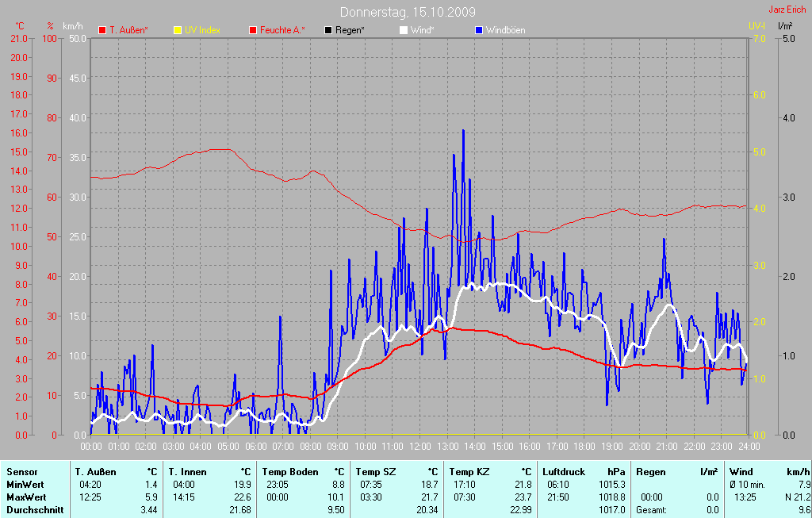Click T. Innen maximum value '22.6'
The image size is (812, 518).
pyautogui.click(x=243, y=497)
